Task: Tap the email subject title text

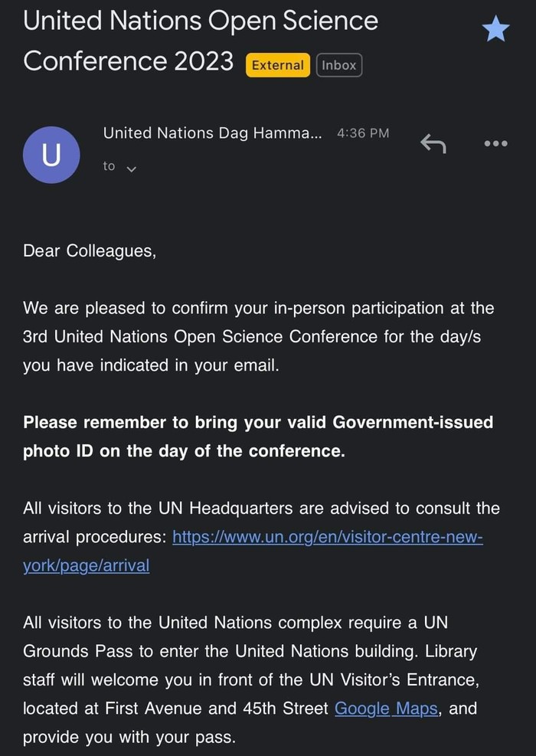Action: 201,21
